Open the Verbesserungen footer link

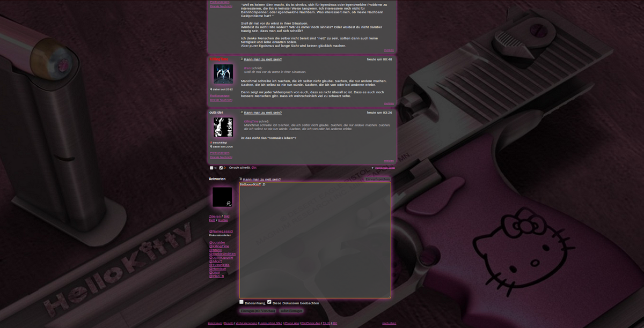click(246, 323)
